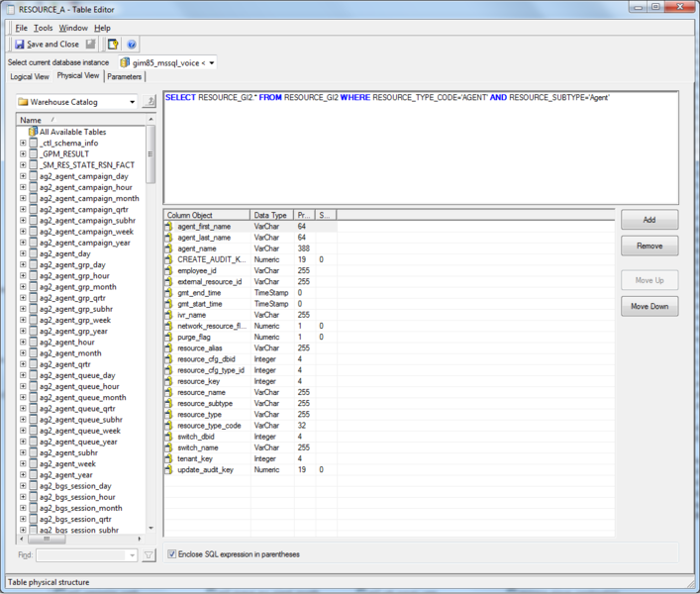The width and height of the screenshot is (700, 594).
Task: Click the column icon for employee_id row
Action: click(x=168, y=270)
